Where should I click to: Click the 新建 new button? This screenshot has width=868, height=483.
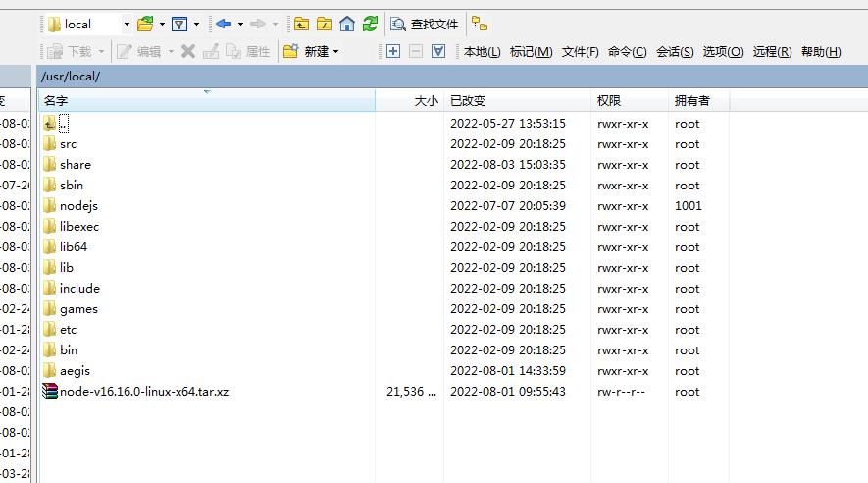tap(306, 51)
